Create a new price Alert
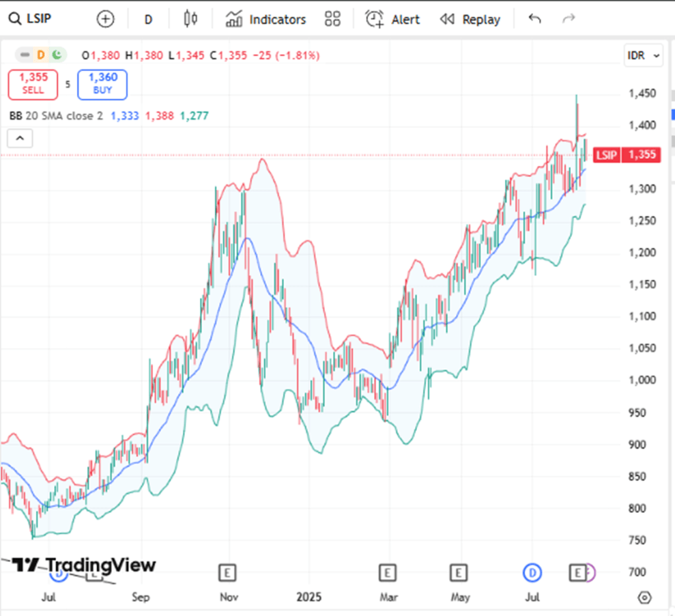 click(x=393, y=20)
